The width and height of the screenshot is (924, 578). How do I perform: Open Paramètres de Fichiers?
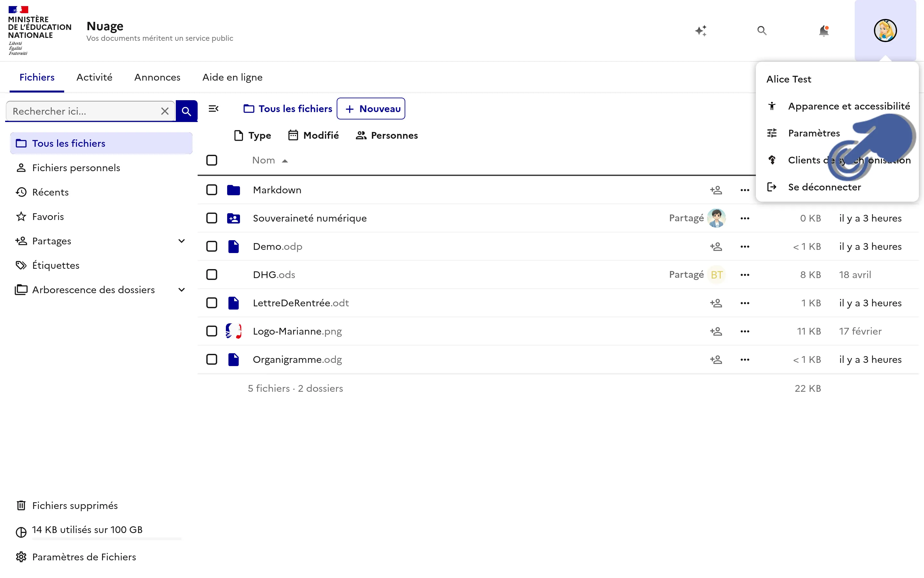76,557
